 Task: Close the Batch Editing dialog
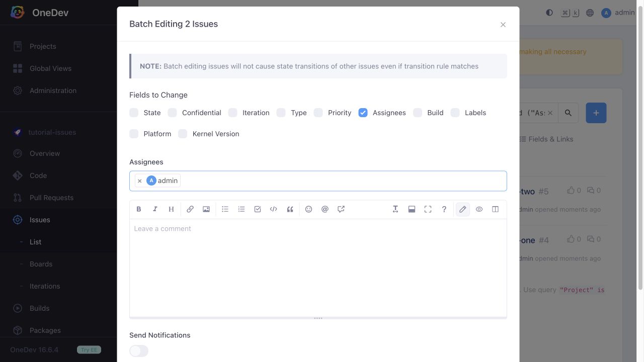tap(503, 25)
